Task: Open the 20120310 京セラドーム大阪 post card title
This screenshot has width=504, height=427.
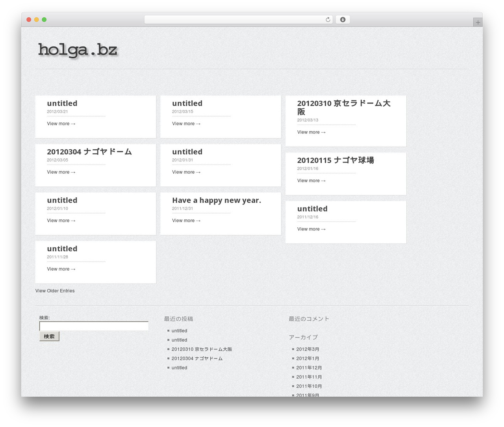Action: 344,108
